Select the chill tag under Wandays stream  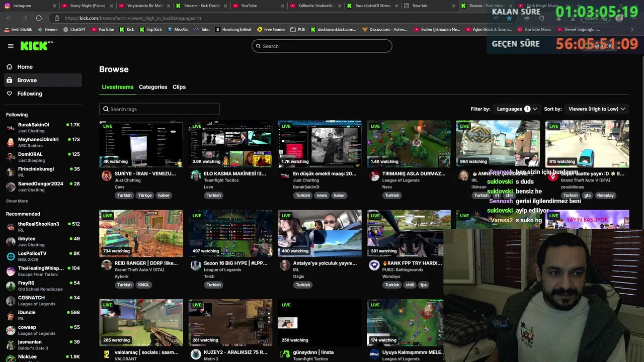pyautogui.click(x=410, y=285)
